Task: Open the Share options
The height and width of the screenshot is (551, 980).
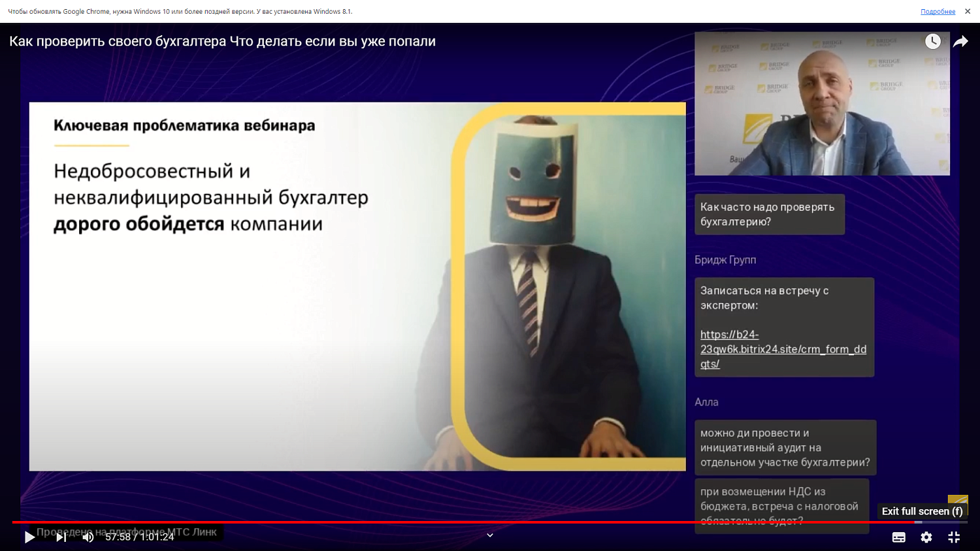Action: (x=960, y=41)
